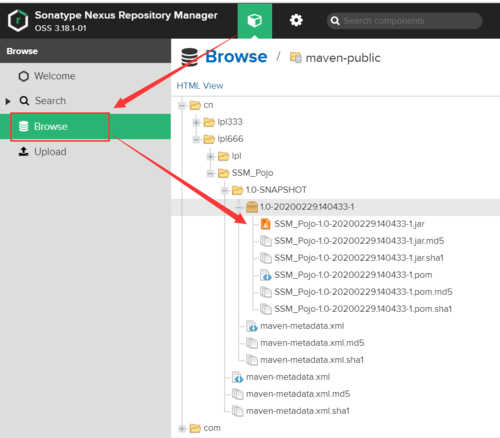The height and width of the screenshot is (438, 500).
Task: Select the lpl333 folder label
Action: click(230, 122)
